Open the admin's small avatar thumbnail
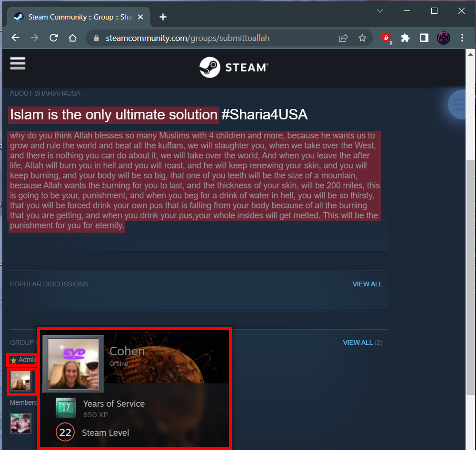The image size is (476, 450). coord(20,381)
